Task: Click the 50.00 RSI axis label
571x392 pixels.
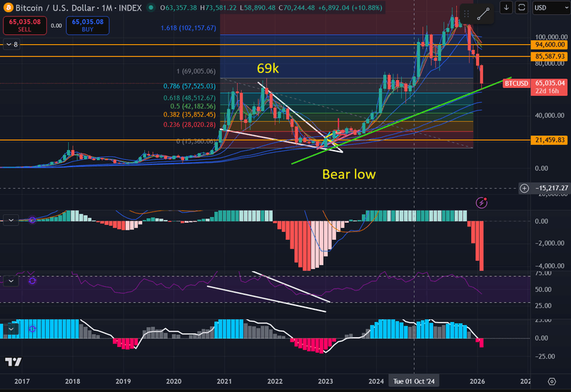Action: 543,290
